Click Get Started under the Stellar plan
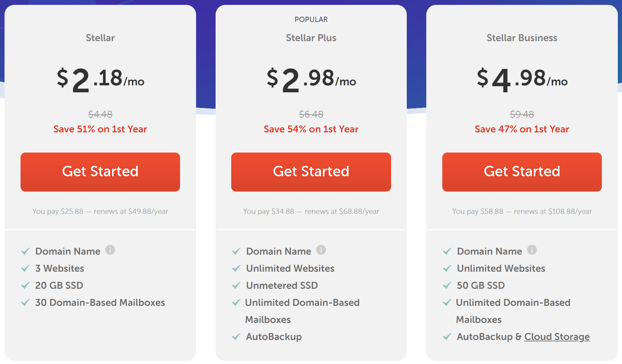622x364 pixels. coord(100,172)
